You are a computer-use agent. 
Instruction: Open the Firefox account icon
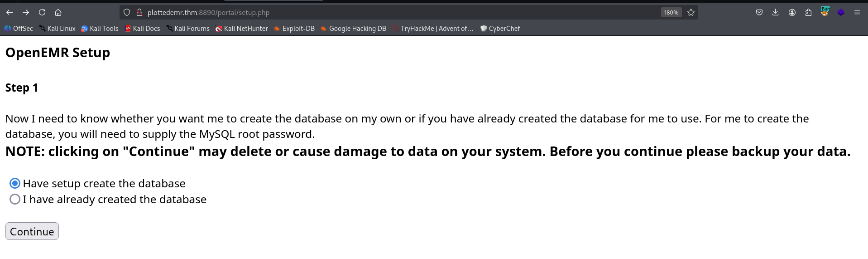(792, 12)
